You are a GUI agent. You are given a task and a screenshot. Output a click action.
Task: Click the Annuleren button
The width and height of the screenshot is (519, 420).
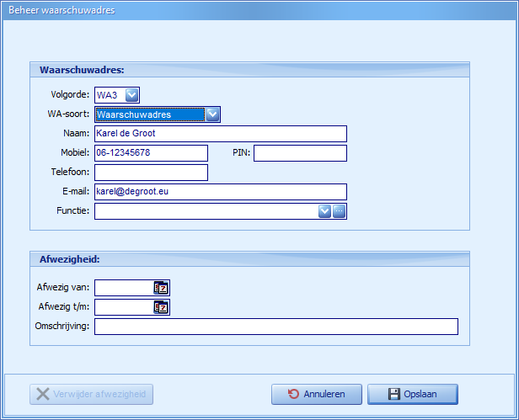[x=317, y=394]
